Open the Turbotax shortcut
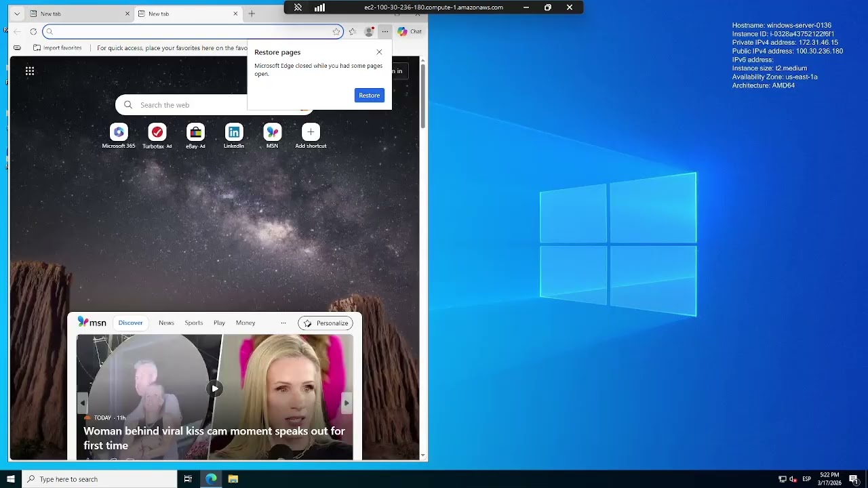The width and height of the screenshot is (868, 488). click(x=157, y=136)
